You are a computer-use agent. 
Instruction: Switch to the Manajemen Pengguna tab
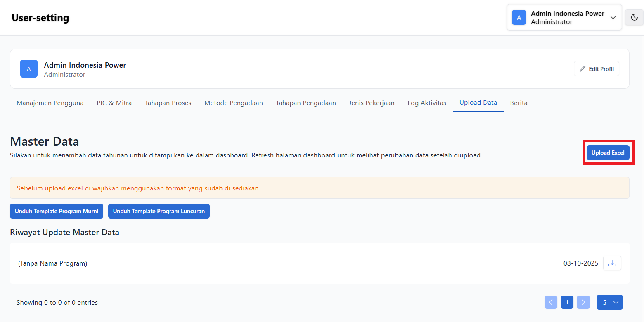coord(50,103)
